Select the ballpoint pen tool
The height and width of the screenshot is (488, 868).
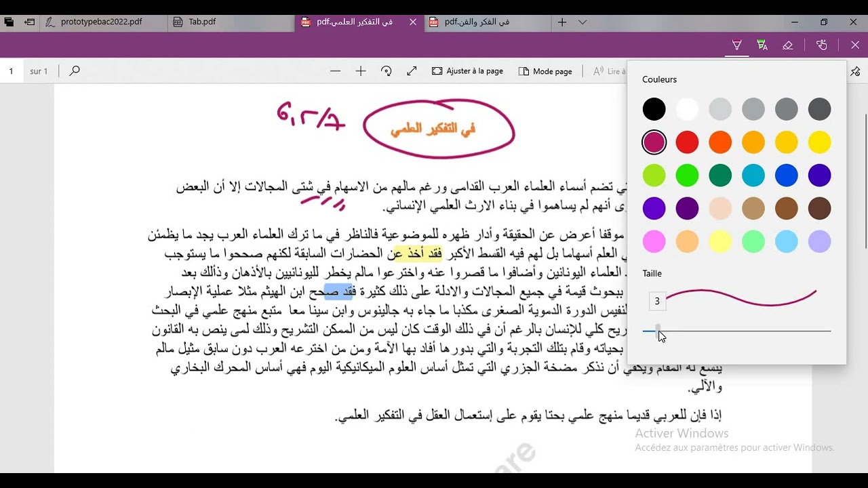point(736,45)
